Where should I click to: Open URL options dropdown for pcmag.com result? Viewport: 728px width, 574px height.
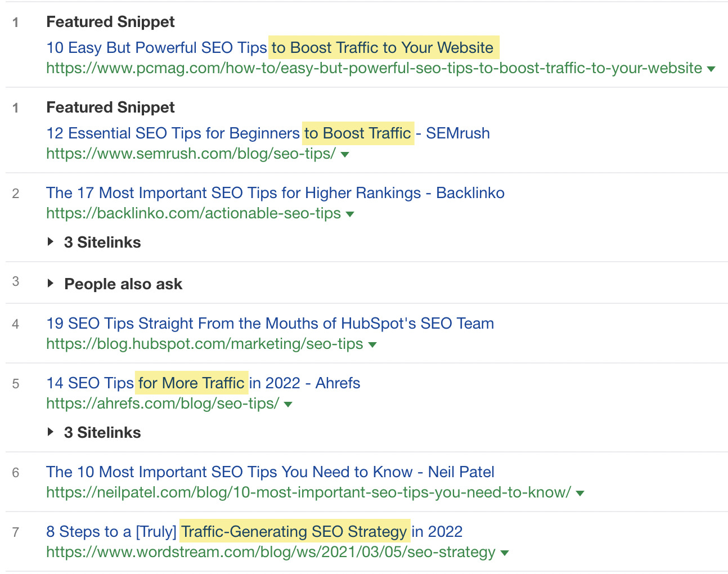(x=712, y=68)
